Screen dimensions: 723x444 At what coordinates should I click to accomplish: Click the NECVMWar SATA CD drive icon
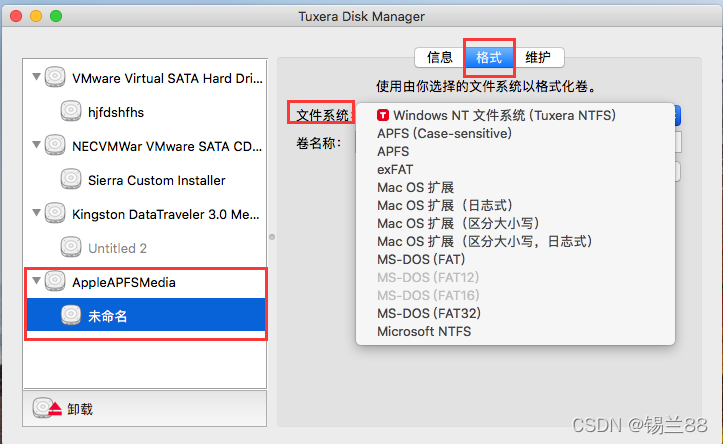(55, 145)
